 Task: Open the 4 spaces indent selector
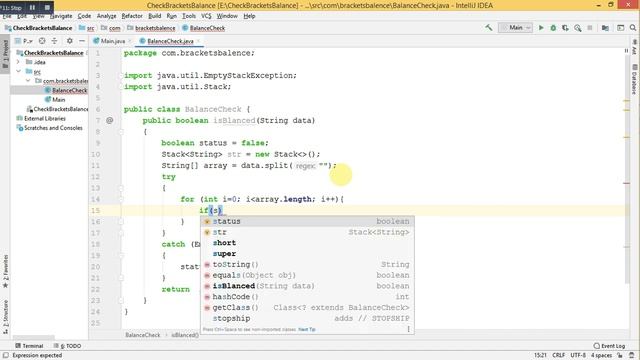point(601,355)
